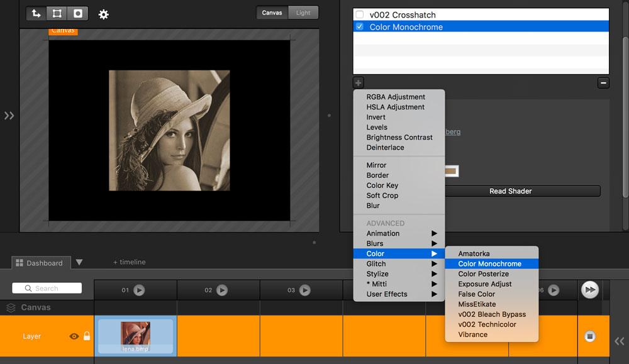Click the stop square icon on the layer row
629x364 pixels.
click(589, 337)
